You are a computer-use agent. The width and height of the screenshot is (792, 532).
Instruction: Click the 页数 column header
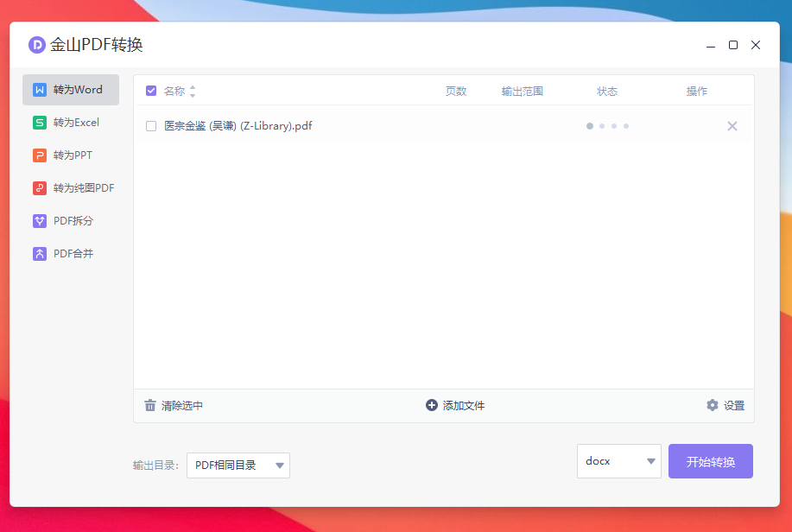456,92
